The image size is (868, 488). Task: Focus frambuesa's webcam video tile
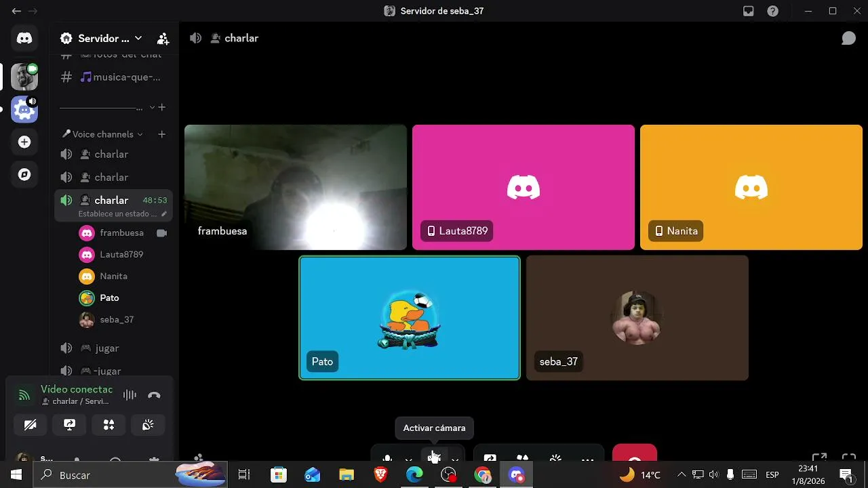pos(296,187)
